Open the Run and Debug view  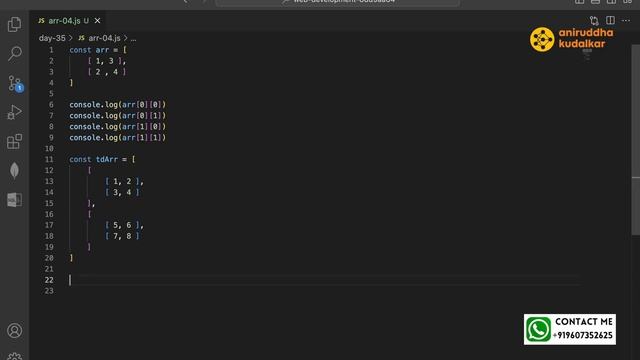tap(15, 112)
